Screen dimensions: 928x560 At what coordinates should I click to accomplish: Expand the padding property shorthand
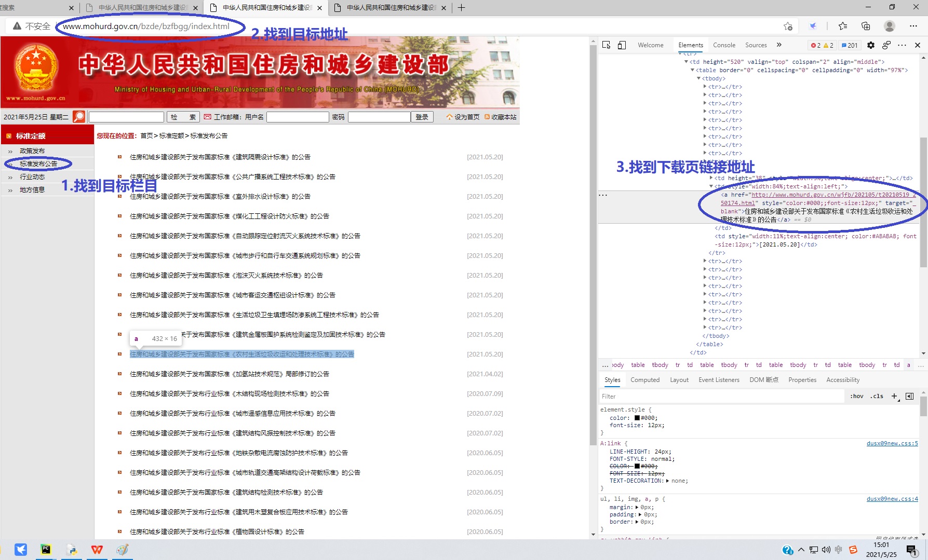(x=640, y=514)
